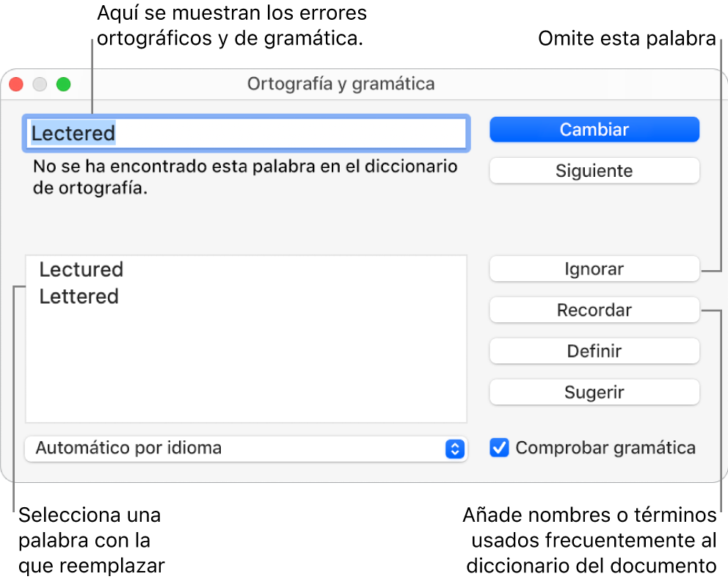Open the Automático por idioma dropdown
Screen dimensions: 728x582
[x=246, y=448]
